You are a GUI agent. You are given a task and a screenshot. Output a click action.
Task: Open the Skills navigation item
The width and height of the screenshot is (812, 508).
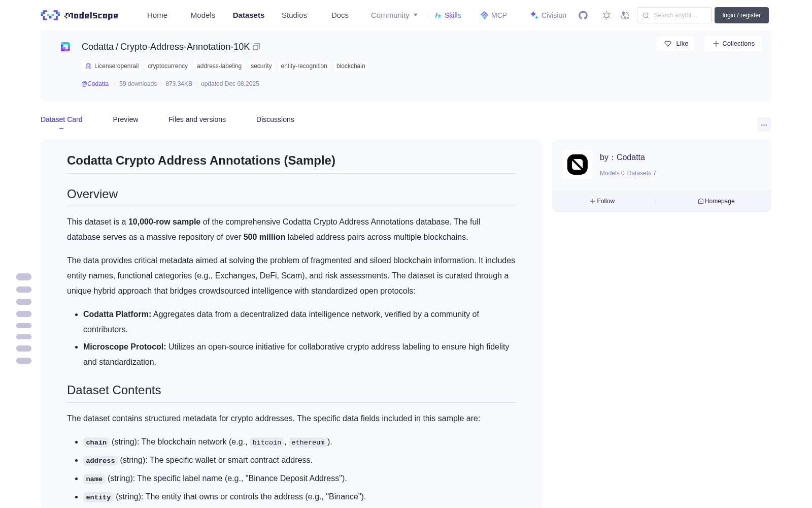click(448, 15)
